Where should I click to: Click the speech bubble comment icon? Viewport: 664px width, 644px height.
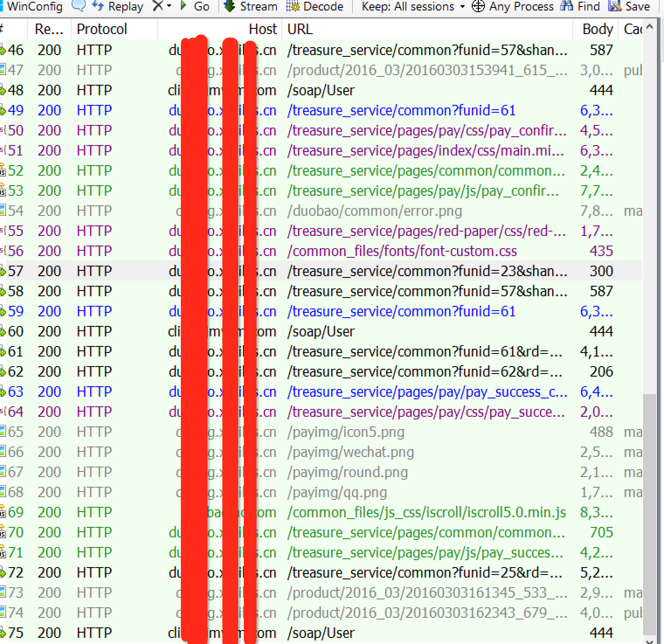point(78,6)
